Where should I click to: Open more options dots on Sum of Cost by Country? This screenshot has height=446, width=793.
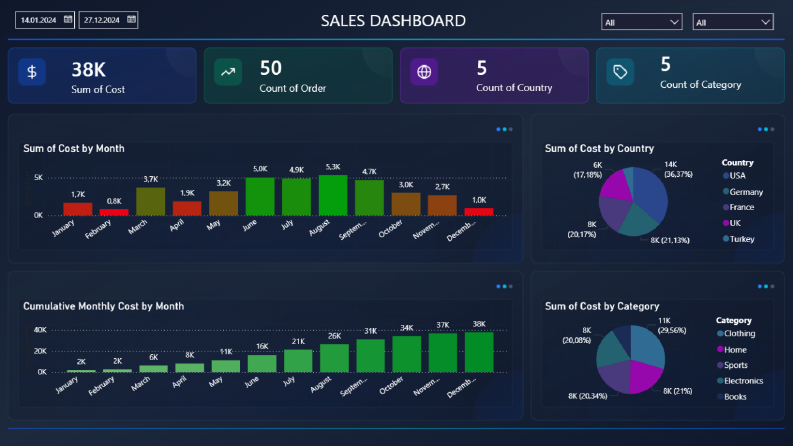coord(766,129)
